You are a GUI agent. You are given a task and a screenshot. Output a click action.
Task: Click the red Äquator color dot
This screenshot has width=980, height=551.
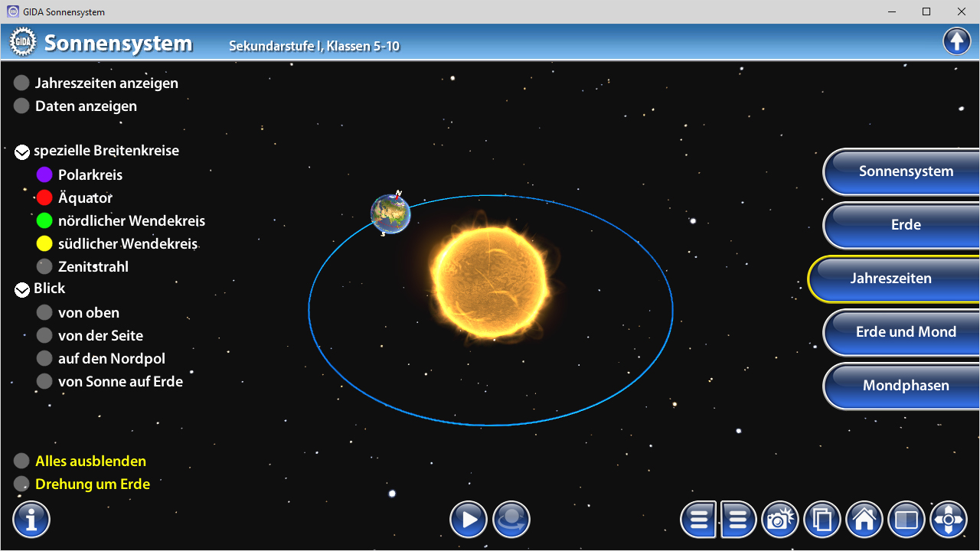[x=44, y=198]
